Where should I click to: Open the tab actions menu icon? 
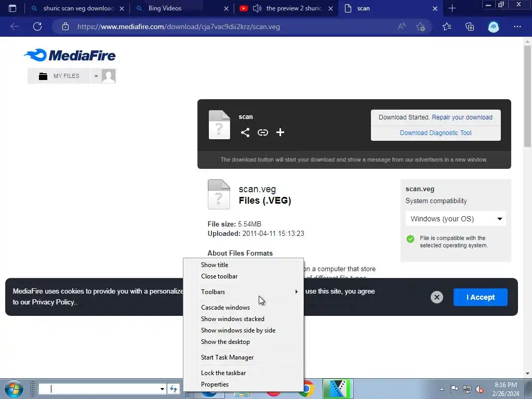[x=12, y=8]
